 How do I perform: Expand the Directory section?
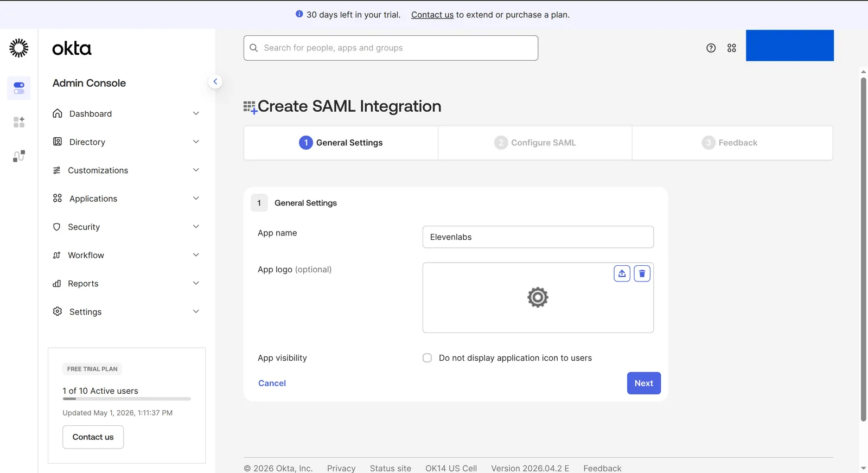click(126, 142)
